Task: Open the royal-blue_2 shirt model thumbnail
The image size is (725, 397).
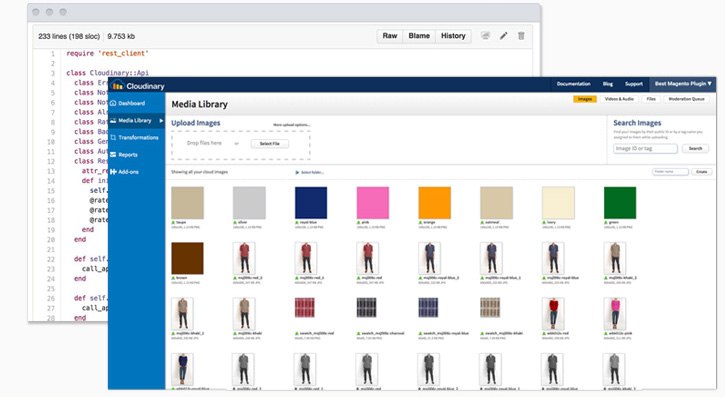Action: pyautogui.click(x=430, y=258)
